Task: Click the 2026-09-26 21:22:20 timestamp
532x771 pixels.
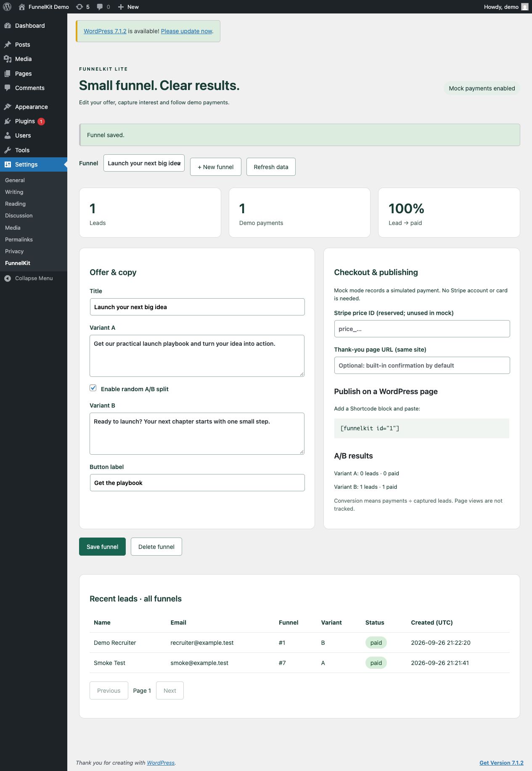Action: click(441, 643)
